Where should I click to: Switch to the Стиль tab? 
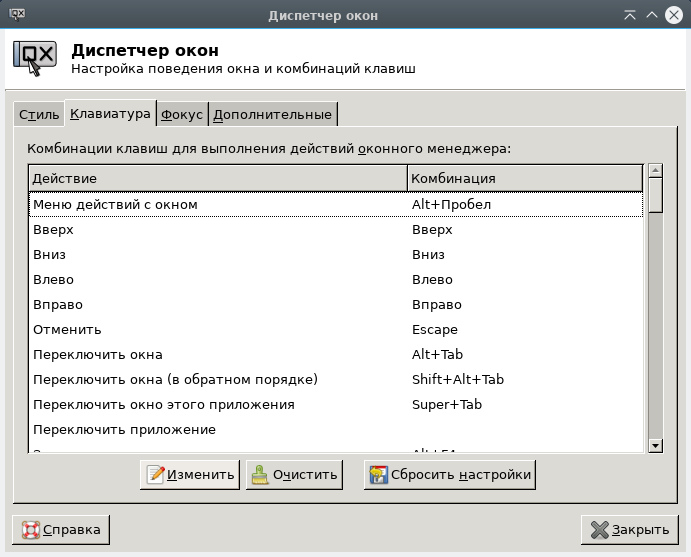38,115
